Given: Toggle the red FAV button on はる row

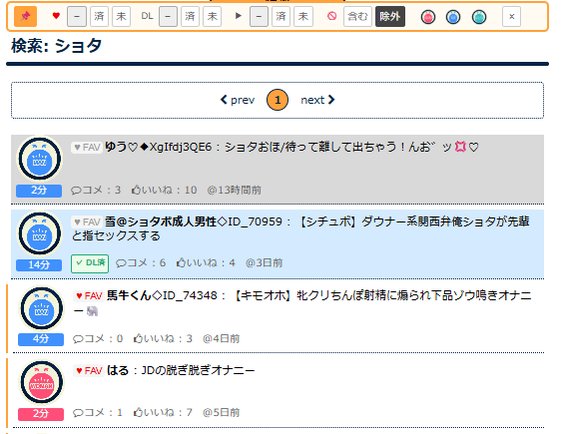Looking at the screenshot, I should (89, 370).
